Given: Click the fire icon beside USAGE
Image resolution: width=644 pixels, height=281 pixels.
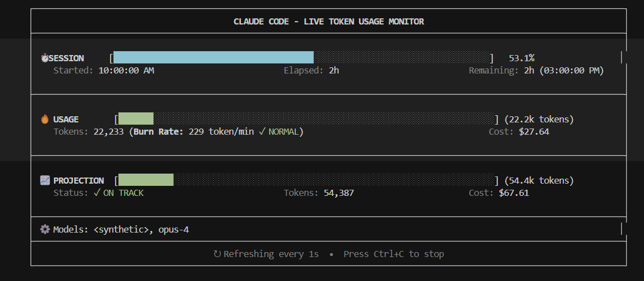Looking at the screenshot, I should coord(45,119).
